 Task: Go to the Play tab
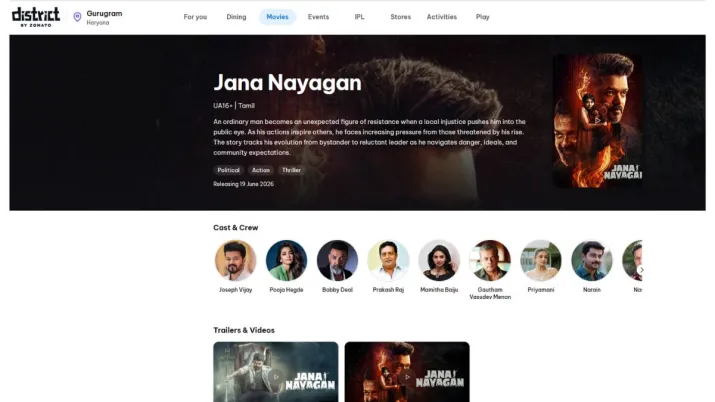click(482, 17)
